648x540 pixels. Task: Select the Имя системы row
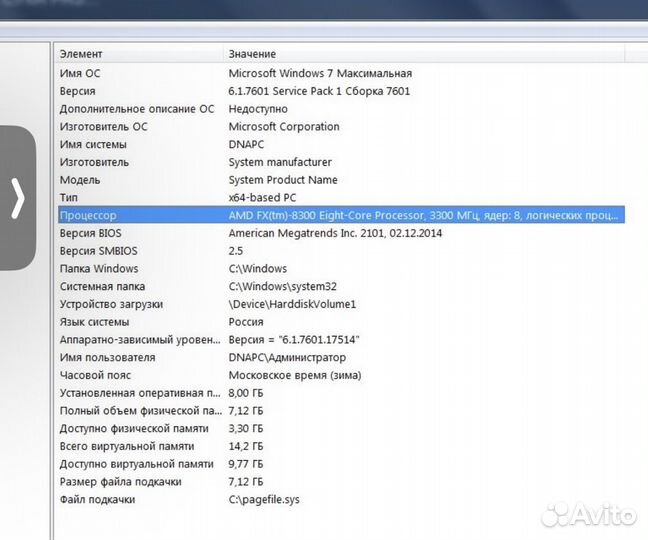coord(93,144)
